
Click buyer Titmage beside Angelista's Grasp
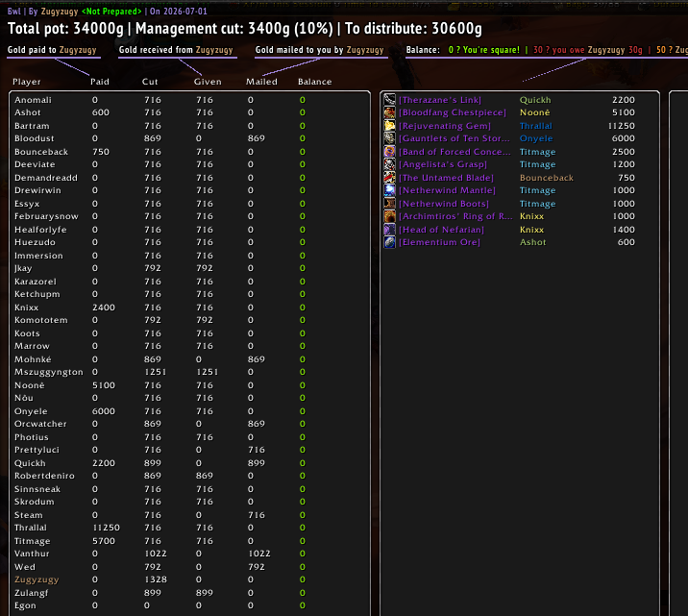[537, 164]
